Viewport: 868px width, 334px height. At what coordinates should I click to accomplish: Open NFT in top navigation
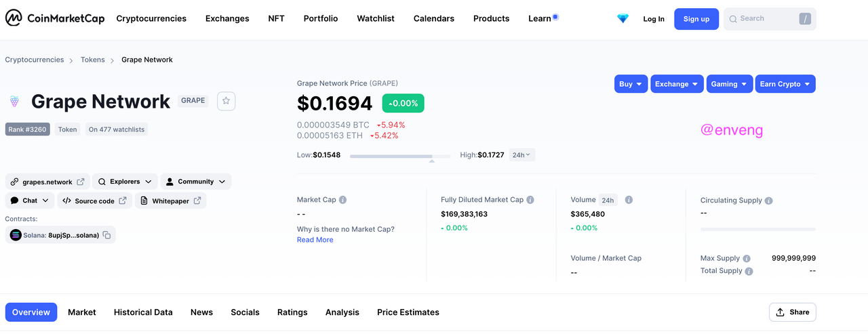point(277,19)
